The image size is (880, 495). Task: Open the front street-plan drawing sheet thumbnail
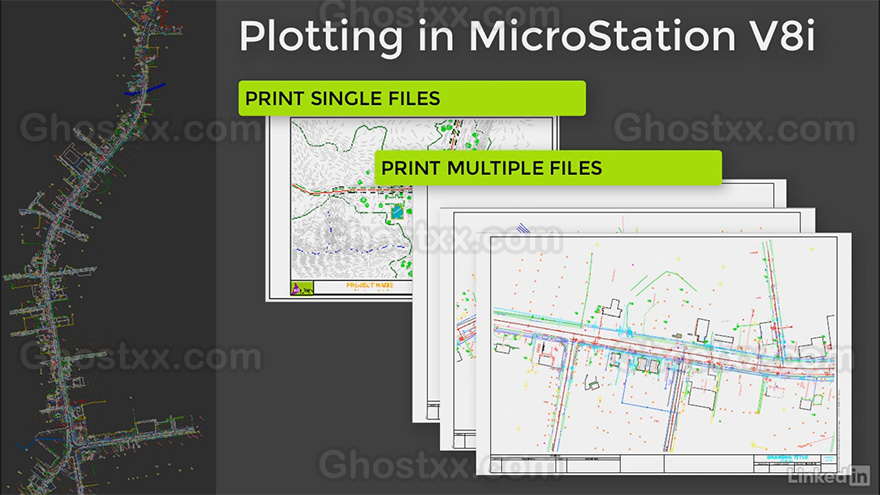pos(663,354)
